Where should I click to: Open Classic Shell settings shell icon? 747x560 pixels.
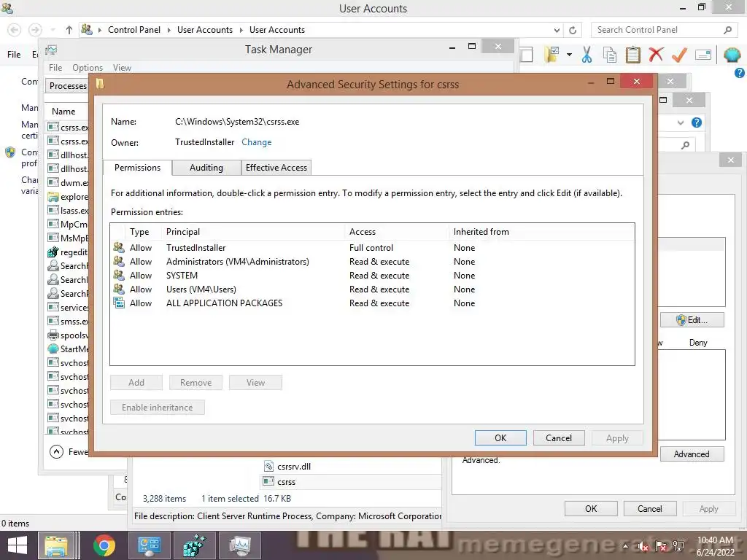coord(732,55)
